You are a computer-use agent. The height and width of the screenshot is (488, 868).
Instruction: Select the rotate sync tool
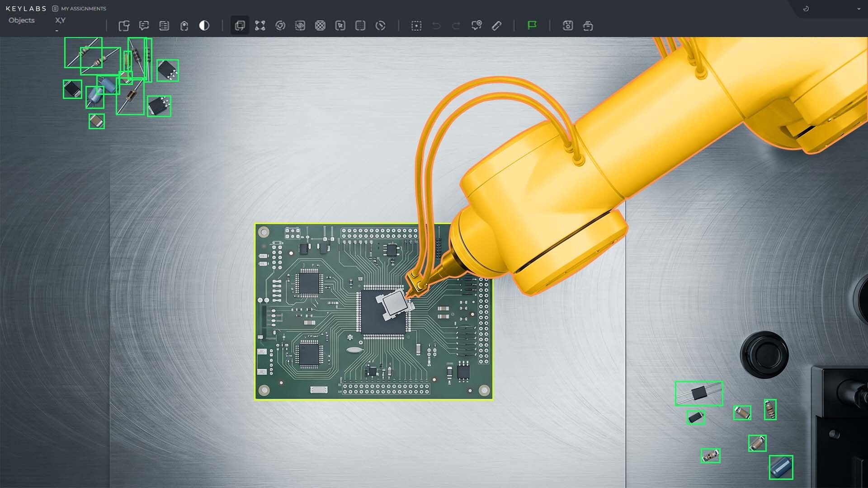pos(381,26)
